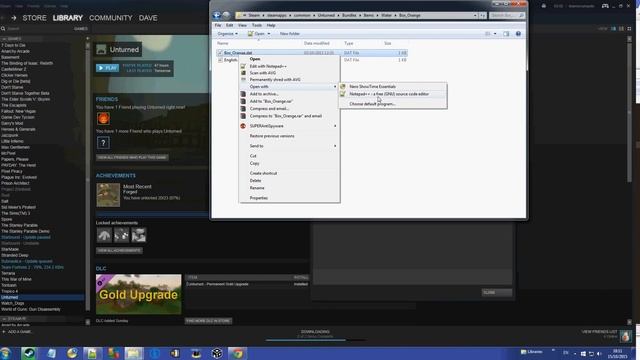Click the English.dat file icon
Image resolution: width=640 pixels, height=360 pixels.
220,60
